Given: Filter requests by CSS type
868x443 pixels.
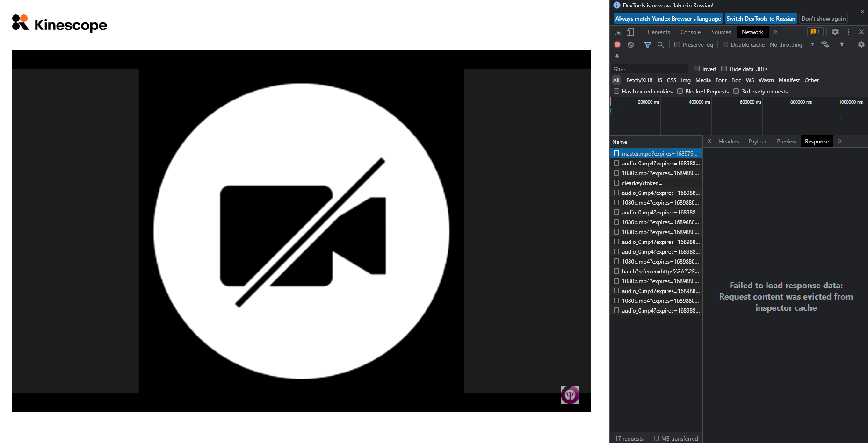Looking at the screenshot, I should tap(672, 80).
